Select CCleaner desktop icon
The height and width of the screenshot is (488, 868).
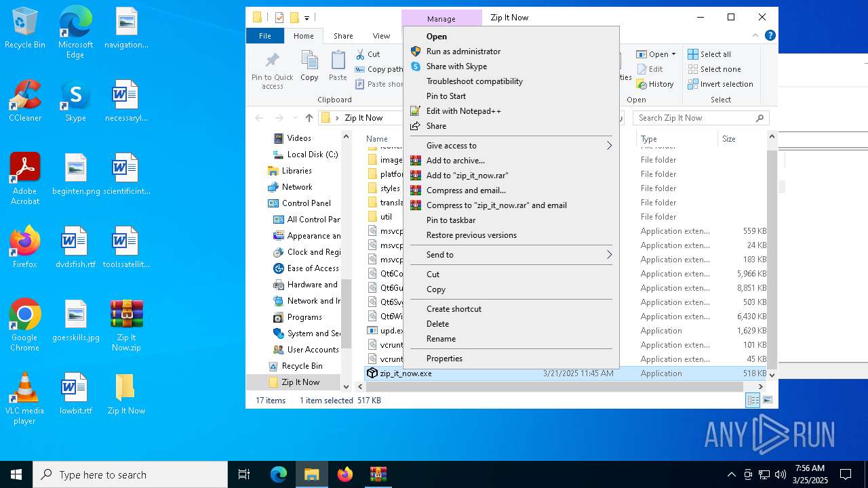pyautogui.click(x=25, y=101)
